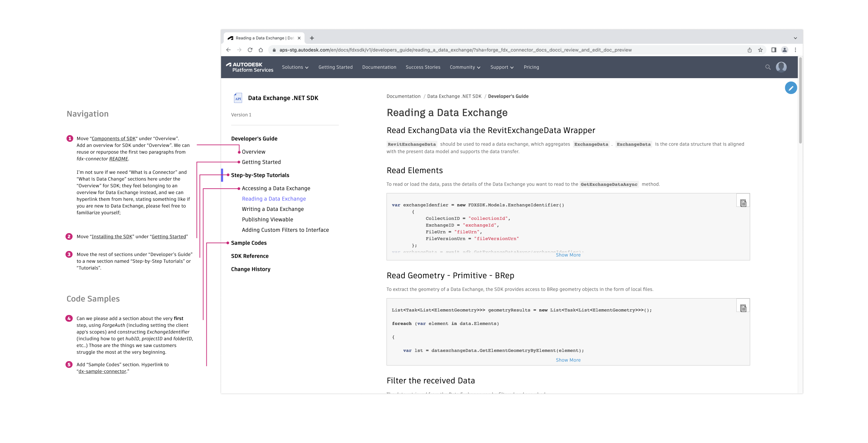Click the browser back arrow
The height and width of the screenshot is (443, 868).
tap(229, 50)
